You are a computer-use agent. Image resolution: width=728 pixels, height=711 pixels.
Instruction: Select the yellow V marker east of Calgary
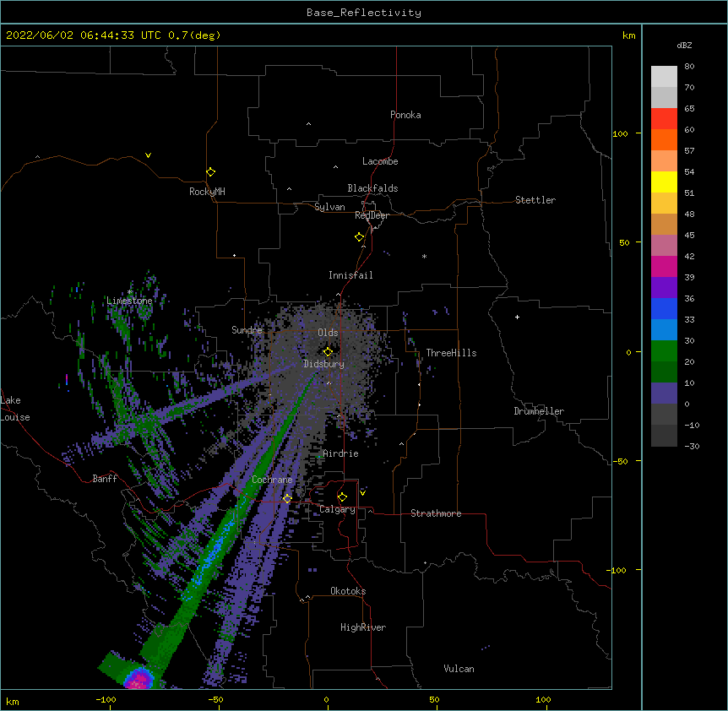pos(362,492)
